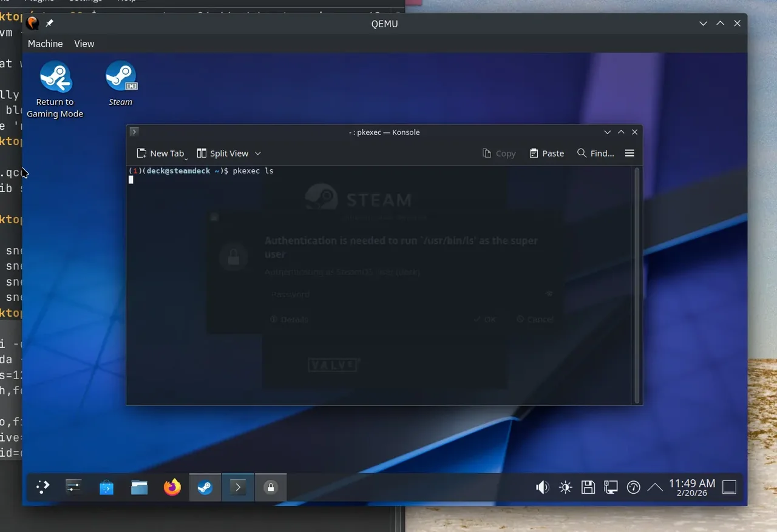This screenshot has height=532, width=777.
Task: Click the 'pkexec ls' command text in terminal
Action: pyautogui.click(x=253, y=171)
